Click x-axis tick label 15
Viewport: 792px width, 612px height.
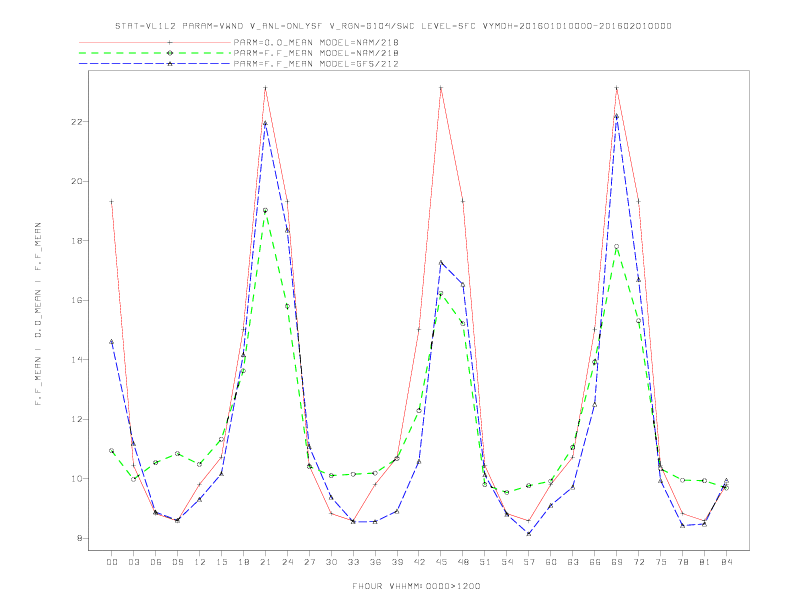coord(221,562)
